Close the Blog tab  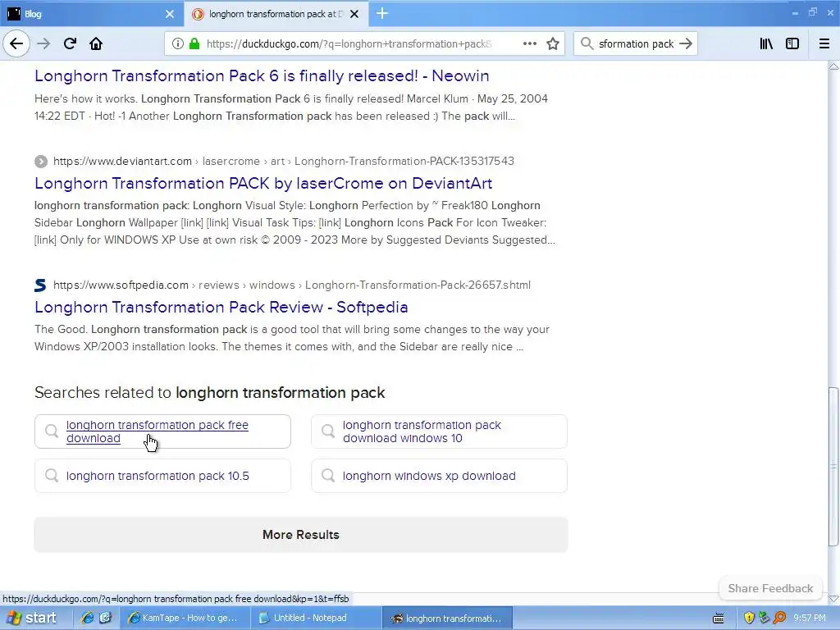point(169,14)
